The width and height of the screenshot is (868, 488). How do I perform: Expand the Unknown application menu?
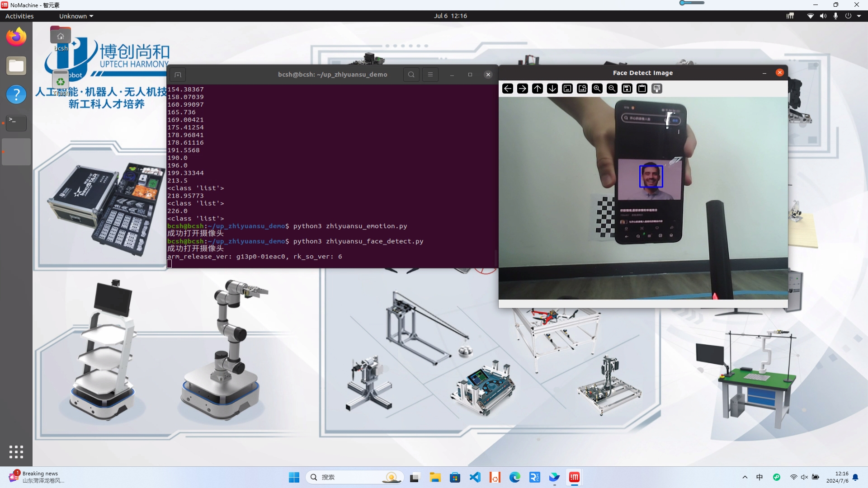[76, 16]
